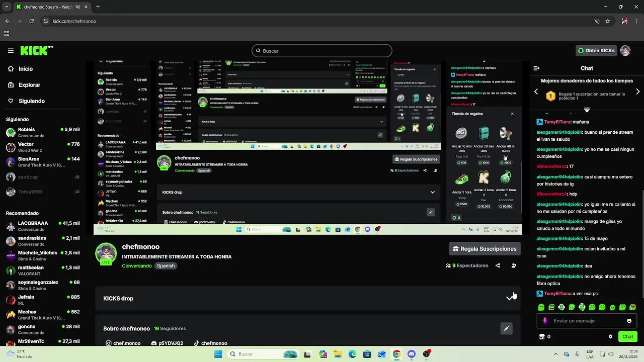Open chefmonoo's profile avatar with LIVE badge
Image resolution: width=644 pixels, height=362 pixels.
(x=106, y=254)
